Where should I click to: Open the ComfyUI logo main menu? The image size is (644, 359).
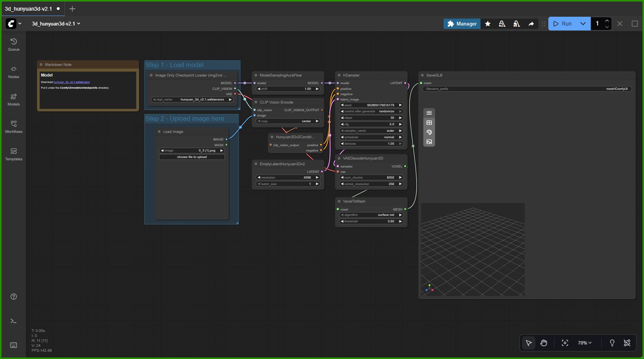pyautogui.click(x=11, y=24)
